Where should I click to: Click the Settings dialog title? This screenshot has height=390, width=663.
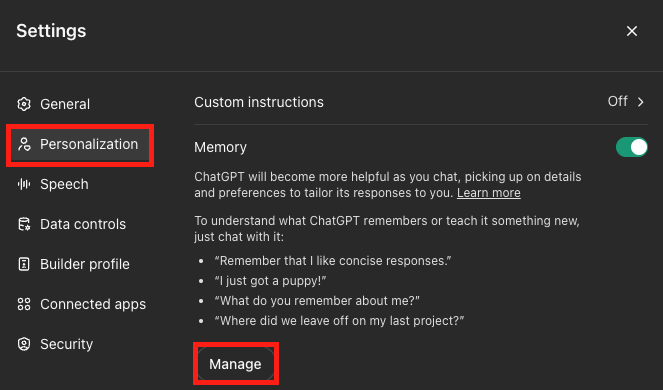51,31
